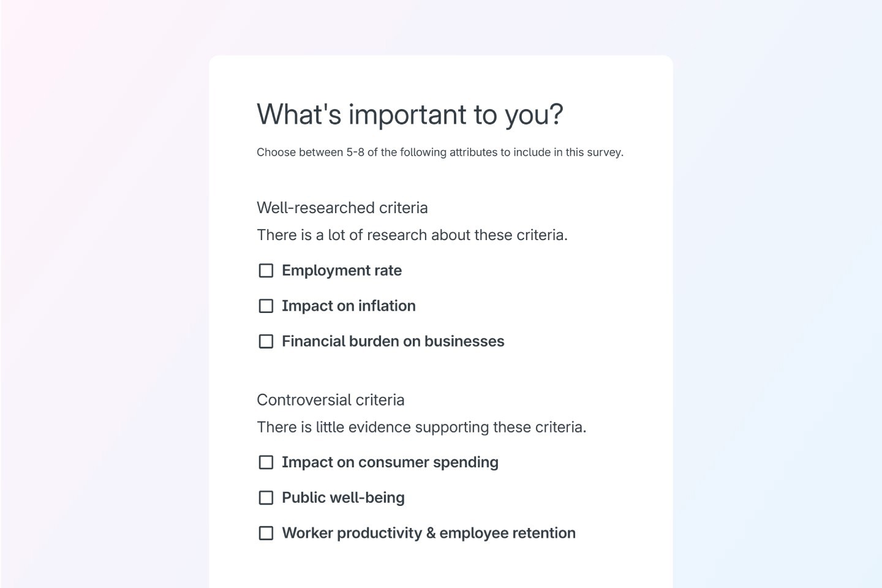Click the "Public well-being" label text
882x588 pixels.
point(343,498)
